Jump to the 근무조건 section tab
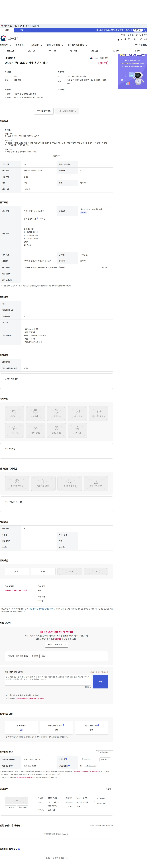This screenshot has height=868, width=147. tap(31, 51)
